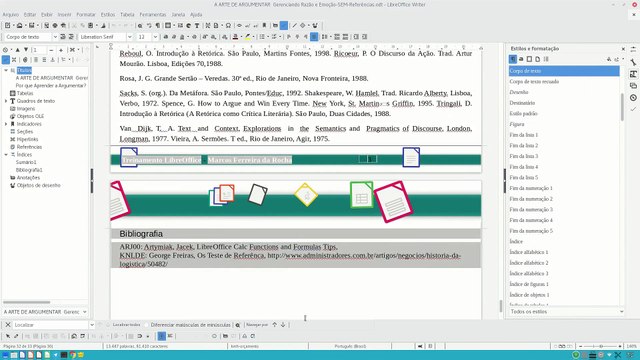
Task: Click the Insert text box icon
Action: pyautogui.click(x=197, y=25)
